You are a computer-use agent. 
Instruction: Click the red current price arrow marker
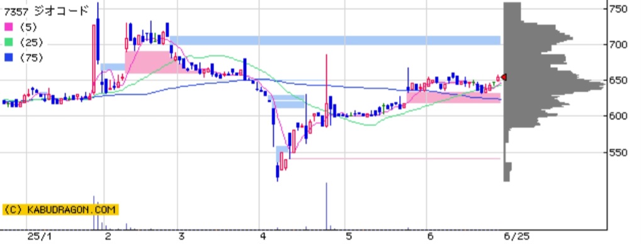[x=504, y=77]
